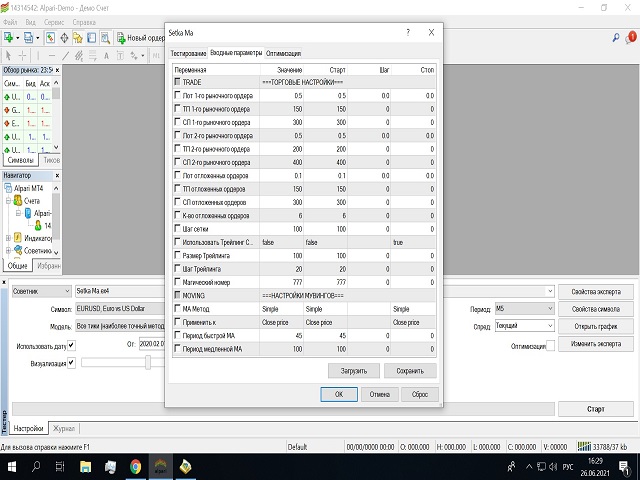
Task: Click the Accounts group icon in Navigator
Action: [18, 201]
